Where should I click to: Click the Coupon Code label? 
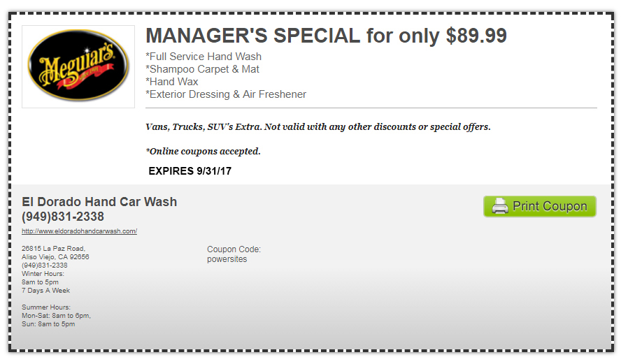pos(234,249)
